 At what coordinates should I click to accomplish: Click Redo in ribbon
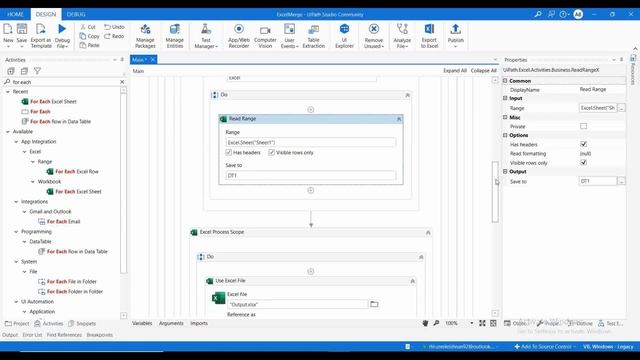[114, 36]
